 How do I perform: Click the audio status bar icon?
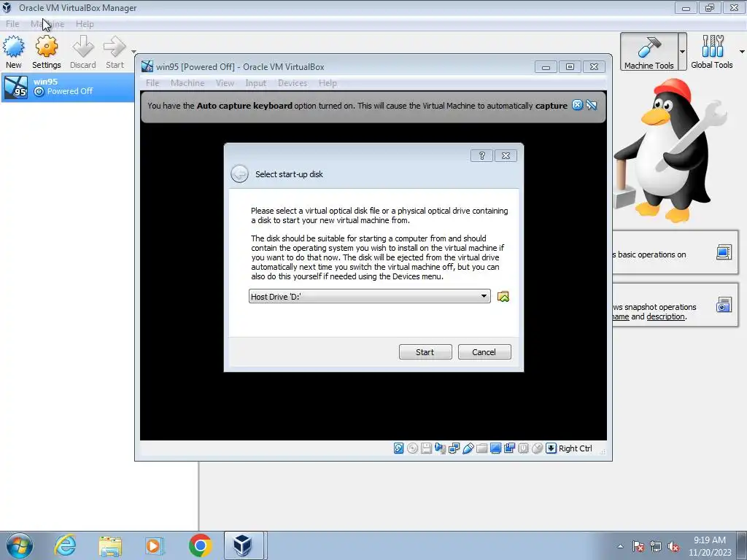(x=440, y=448)
